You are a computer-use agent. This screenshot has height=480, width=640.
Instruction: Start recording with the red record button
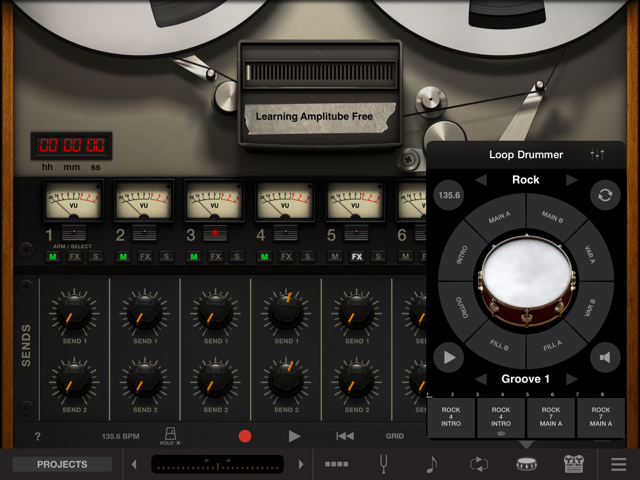pyautogui.click(x=245, y=436)
